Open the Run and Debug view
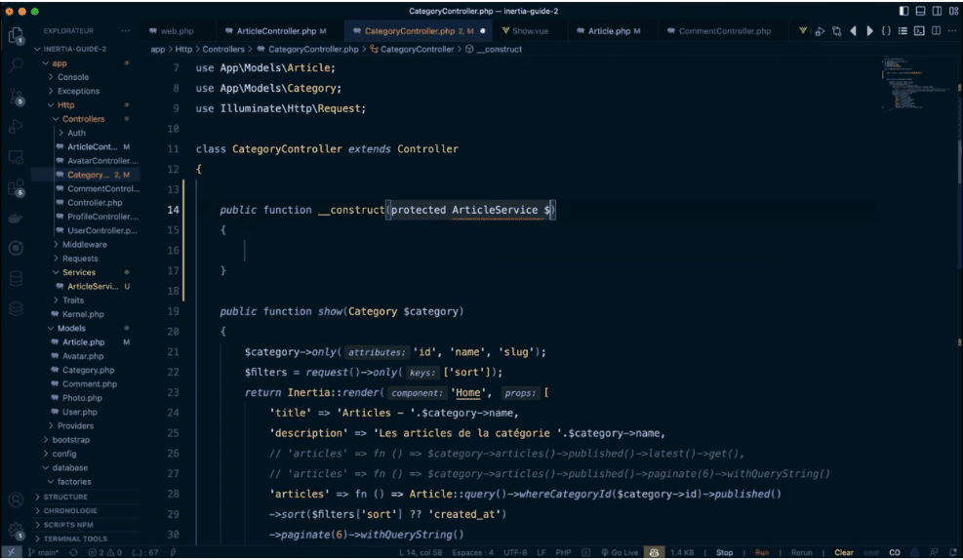 pyautogui.click(x=16, y=127)
